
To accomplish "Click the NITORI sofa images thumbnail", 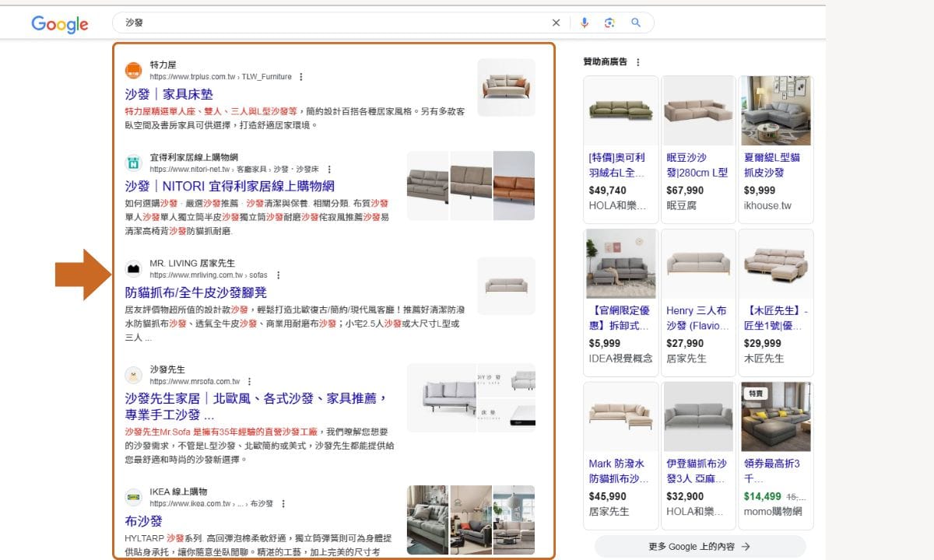I will [x=471, y=186].
